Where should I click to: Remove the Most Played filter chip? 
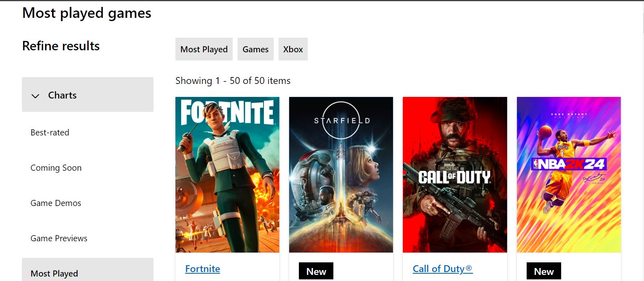(204, 49)
